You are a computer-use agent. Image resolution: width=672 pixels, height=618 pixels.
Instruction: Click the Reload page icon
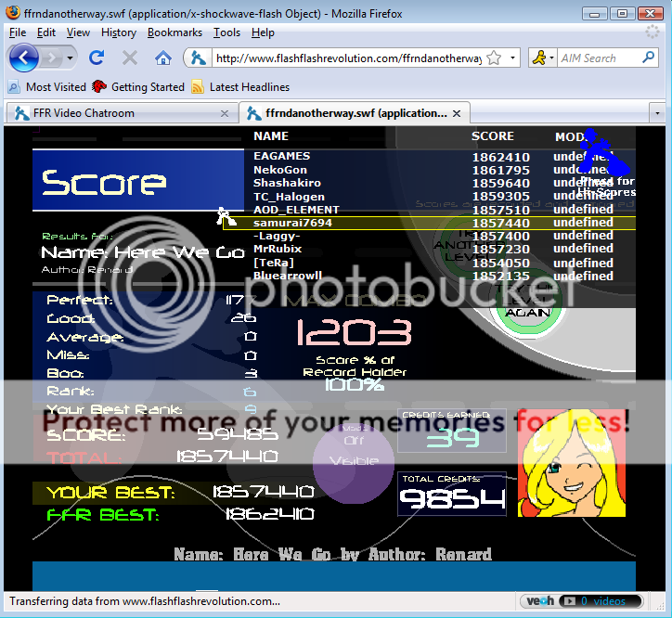96,58
